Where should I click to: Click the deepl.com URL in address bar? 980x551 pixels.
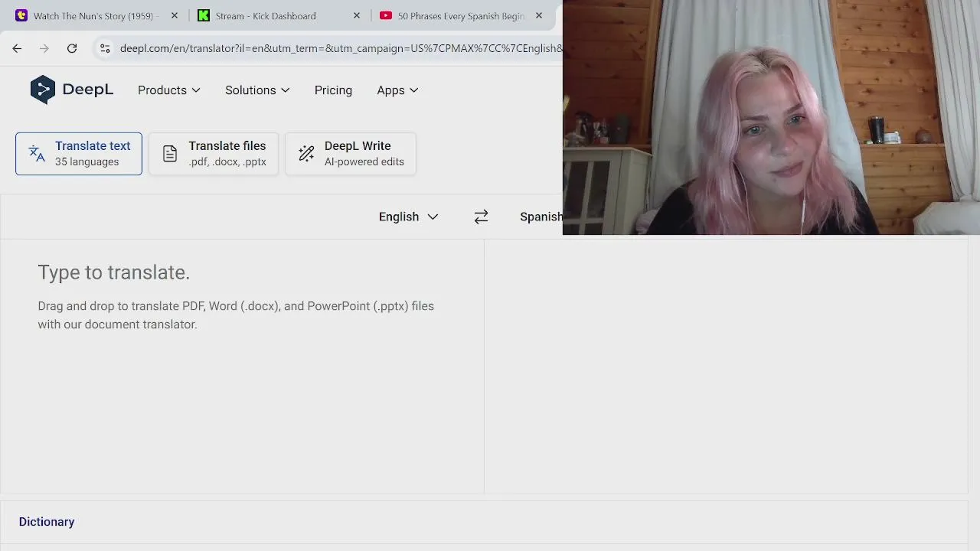click(x=341, y=48)
